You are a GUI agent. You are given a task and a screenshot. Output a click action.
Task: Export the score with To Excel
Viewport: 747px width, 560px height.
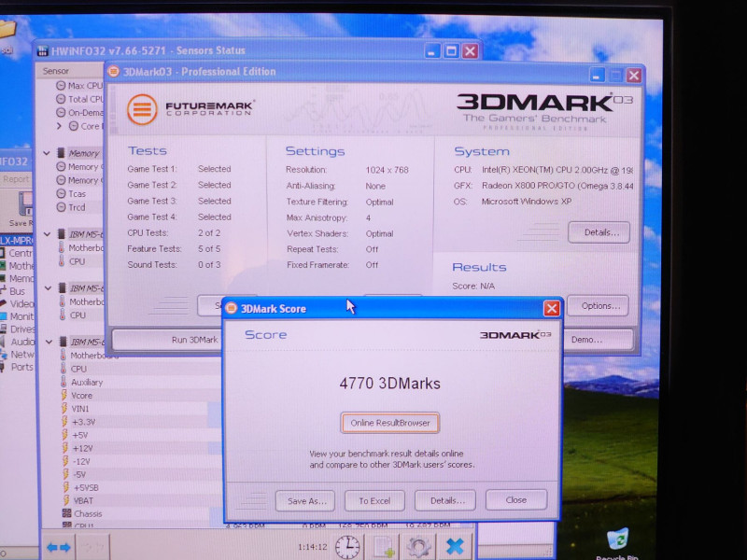pyautogui.click(x=374, y=501)
